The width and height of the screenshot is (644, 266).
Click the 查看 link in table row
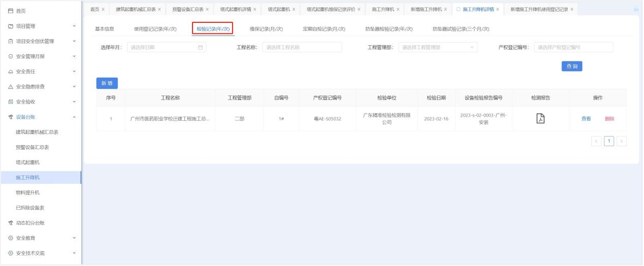(x=586, y=119)
